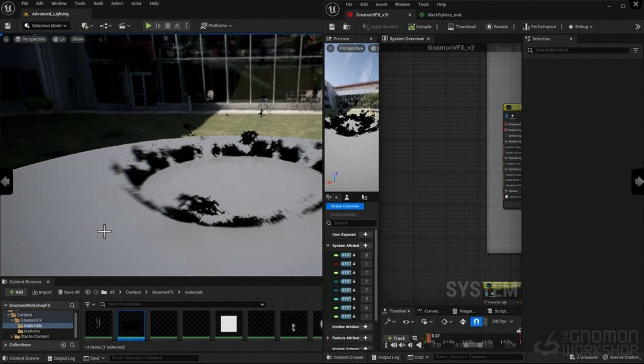Screen dimensions: 644x364
Task: Open the Actor menu
Action: [x=136, y=3]
